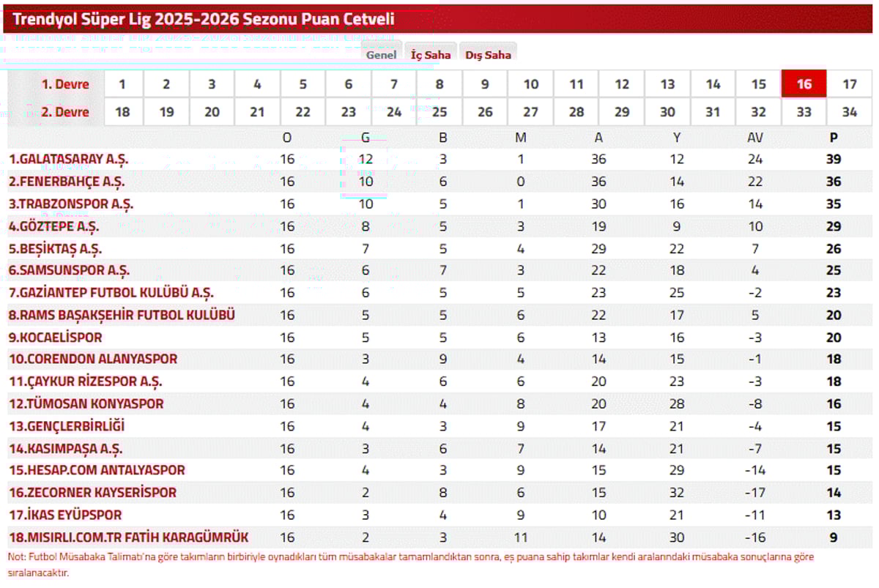Open the Beşiktaş A.Ş. team page
The height and width of the screenshot is (588, 879).
pos(55,248)
